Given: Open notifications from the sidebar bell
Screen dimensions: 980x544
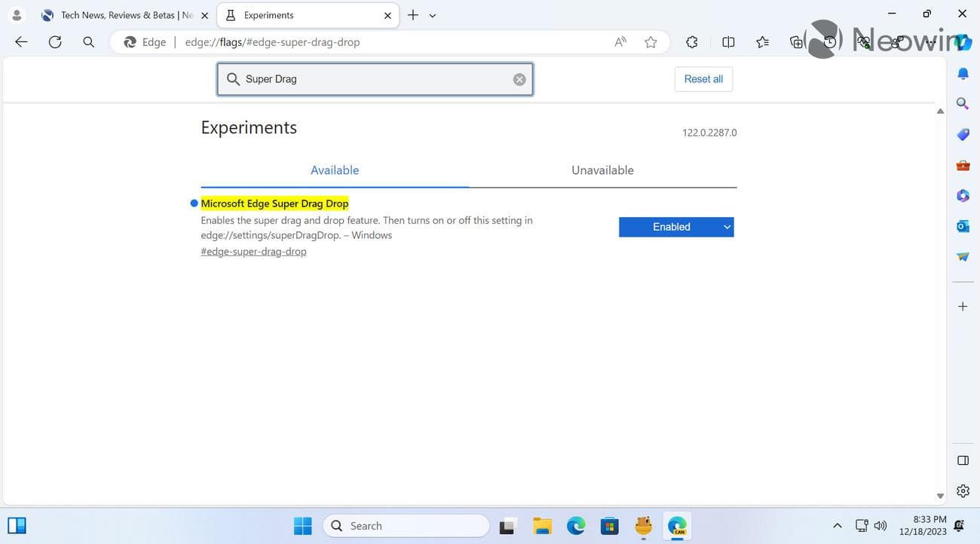Looking at the screenshot, I should [x=963, y=73].
